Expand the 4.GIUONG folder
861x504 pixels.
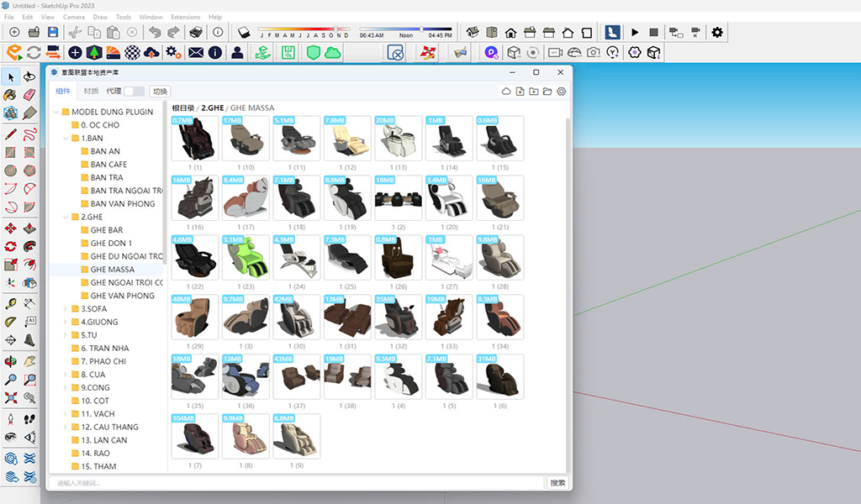click(x=66, y=322)
